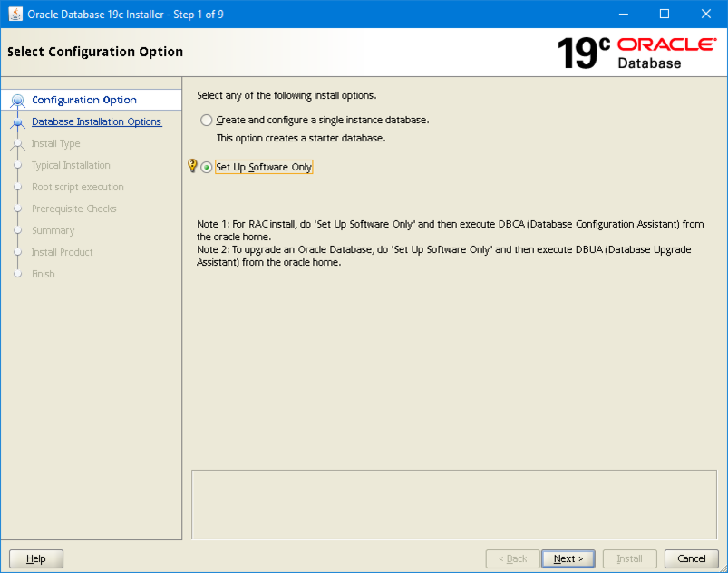
Task: Click the Install Type step node icon
Action: (17, 143)
